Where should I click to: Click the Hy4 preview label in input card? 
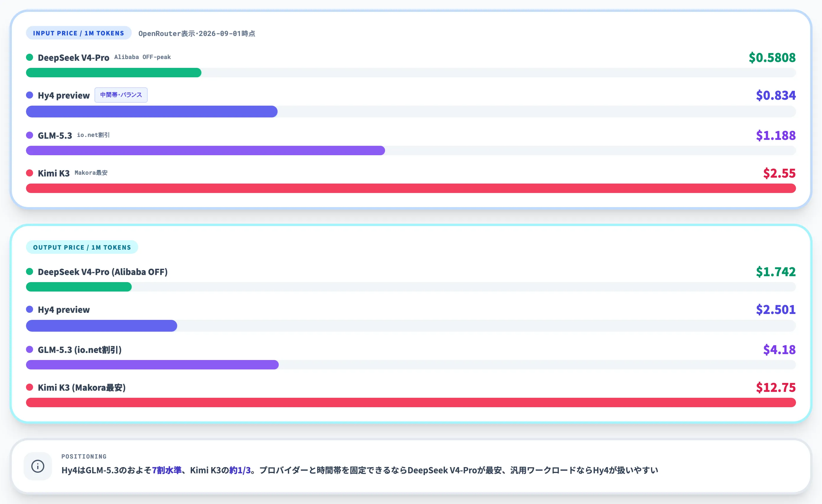(64, 95)
